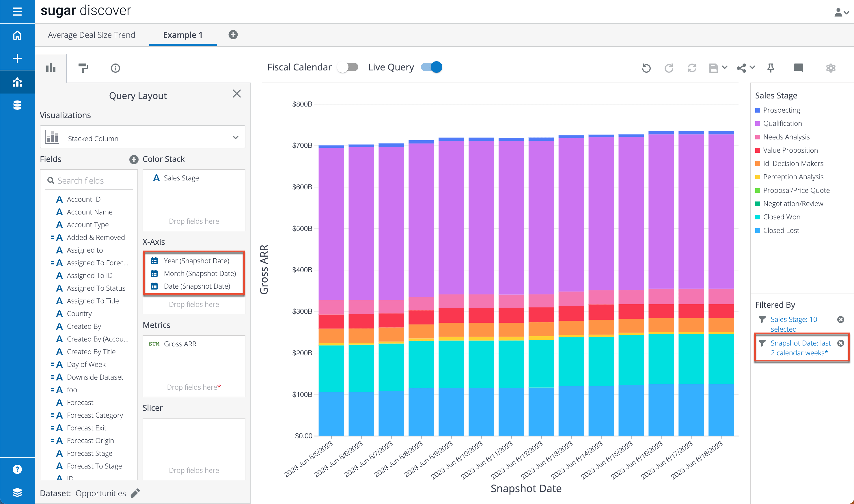Click the layers icon at sidebar bottom
Image resolution: width=854 pixels, height=504 pixels.
point(17,492)
